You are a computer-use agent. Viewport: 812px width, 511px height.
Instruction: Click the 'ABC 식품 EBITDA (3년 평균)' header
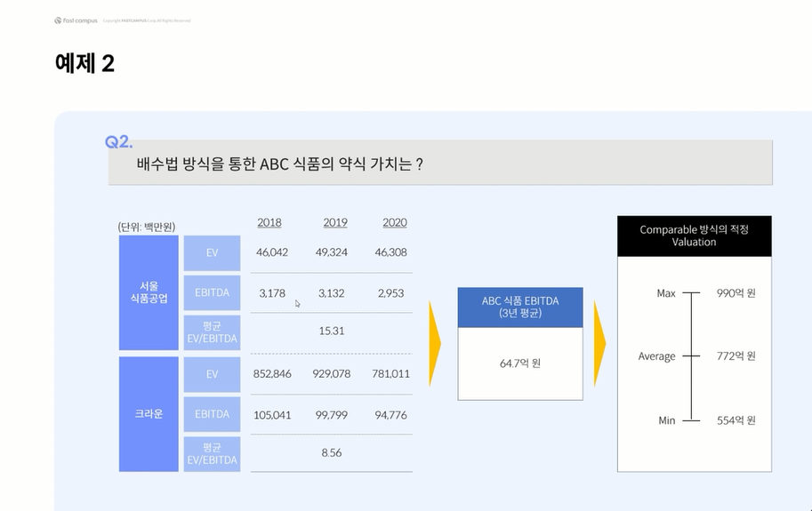tap(520, 307)
